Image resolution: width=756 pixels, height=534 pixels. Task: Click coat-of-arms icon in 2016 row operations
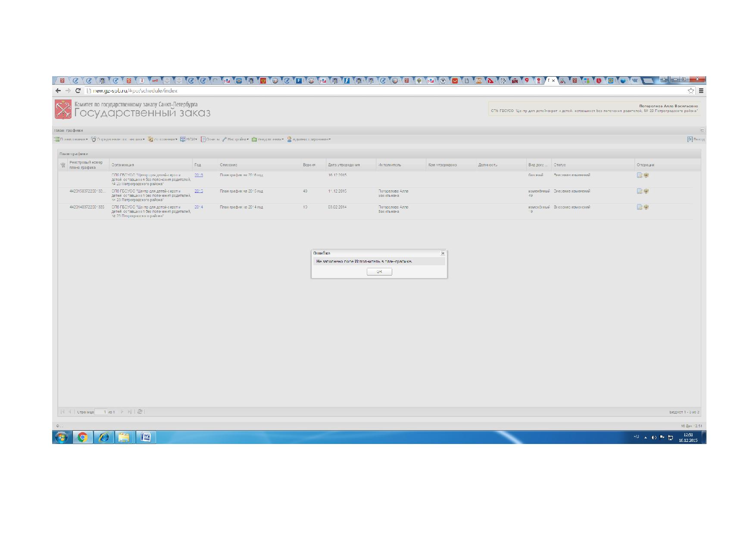646,175
